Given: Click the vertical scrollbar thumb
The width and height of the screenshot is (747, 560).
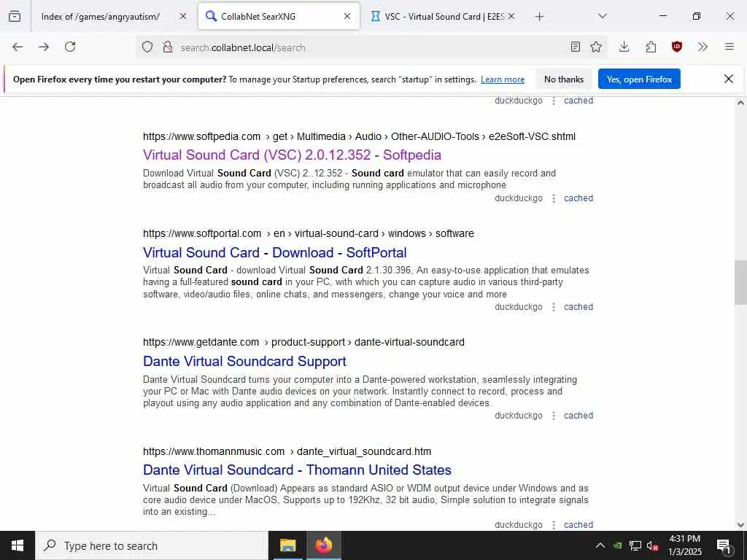Looking at the screenshot, I should click(740, 282).
